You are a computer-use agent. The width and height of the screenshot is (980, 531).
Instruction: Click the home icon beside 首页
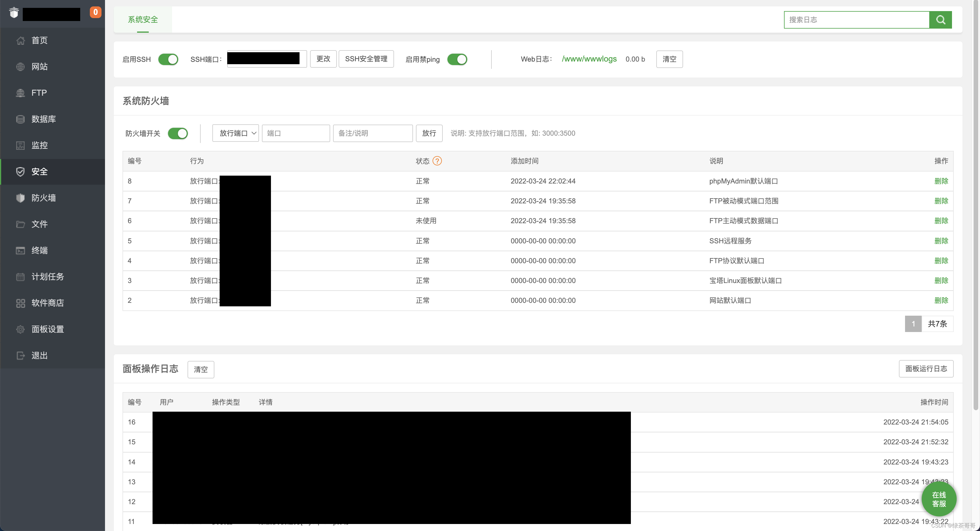pyautogui.click(x=20, y=40)
